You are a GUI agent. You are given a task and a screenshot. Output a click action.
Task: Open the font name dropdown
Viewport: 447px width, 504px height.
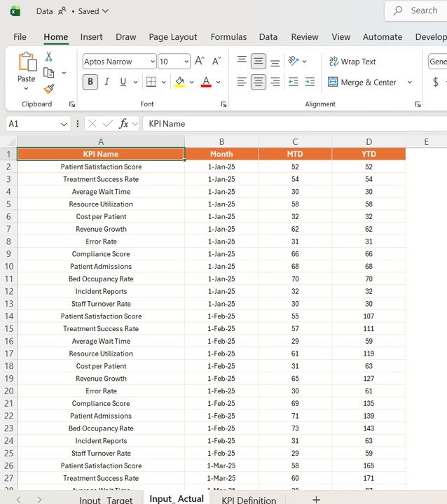(x=152, y=62)
